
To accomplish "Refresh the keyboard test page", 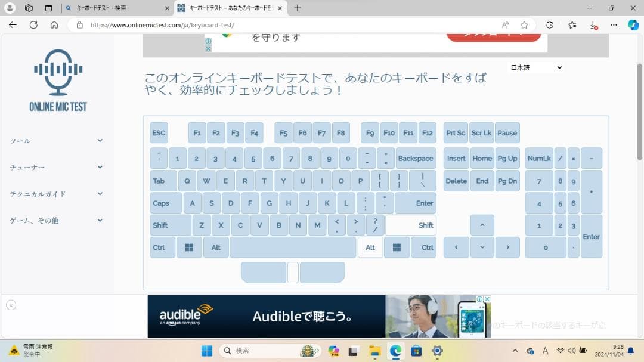I will coord(33,25).
